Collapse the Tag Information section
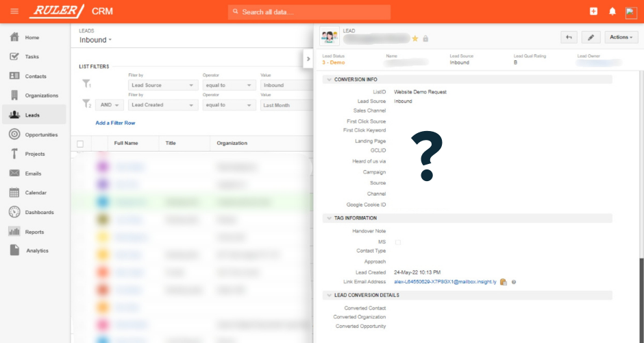This screenshot has width=644, height=343. (329, 218)
